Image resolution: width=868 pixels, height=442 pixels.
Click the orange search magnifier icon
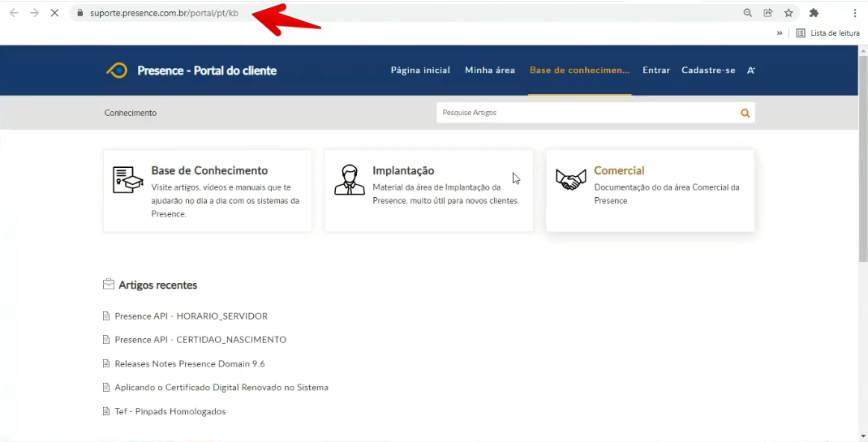point(746,113)
